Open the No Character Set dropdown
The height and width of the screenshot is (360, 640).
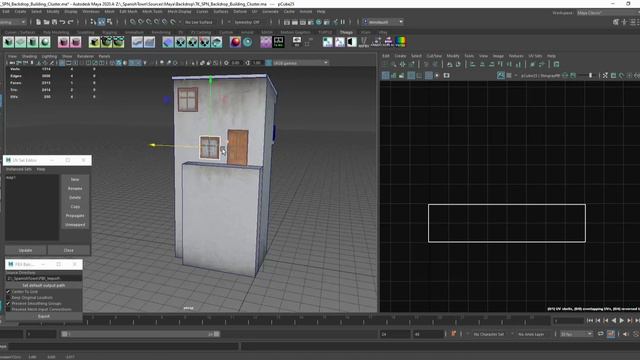[x=489, y=334]
